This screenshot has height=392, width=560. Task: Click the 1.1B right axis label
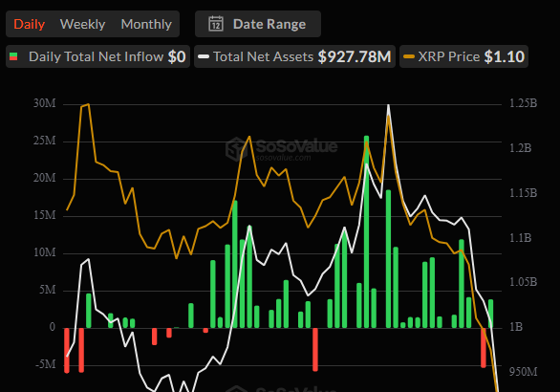[521, 238]
